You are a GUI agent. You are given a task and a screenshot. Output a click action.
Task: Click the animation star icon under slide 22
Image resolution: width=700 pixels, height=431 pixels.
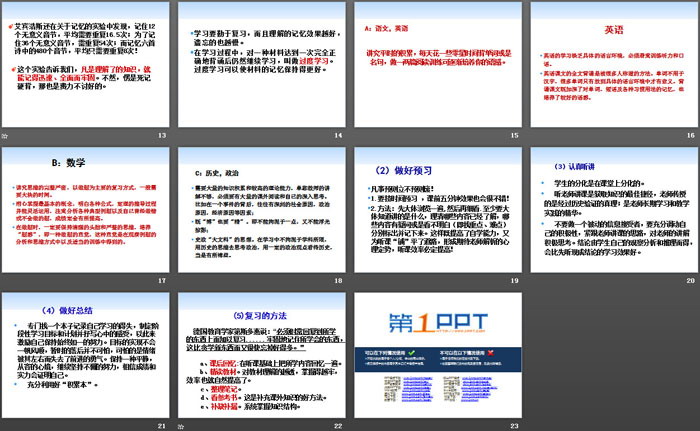pyautogui.click(x=181, y=427)
